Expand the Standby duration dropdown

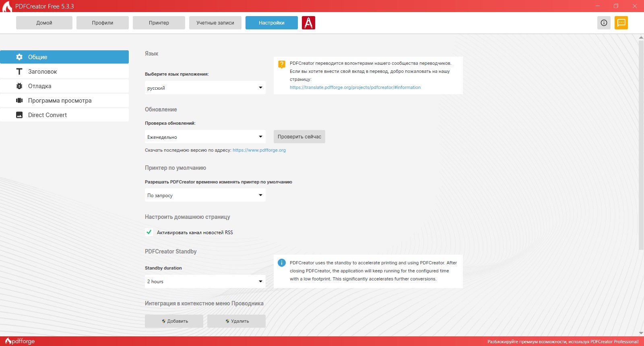[x=205, y=281]
